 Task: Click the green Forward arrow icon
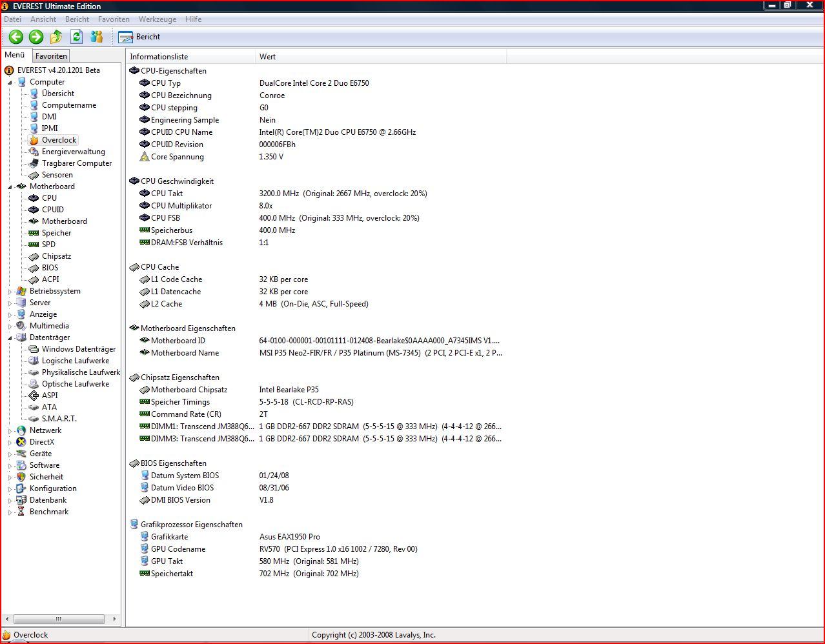click(x=36, y=37)
